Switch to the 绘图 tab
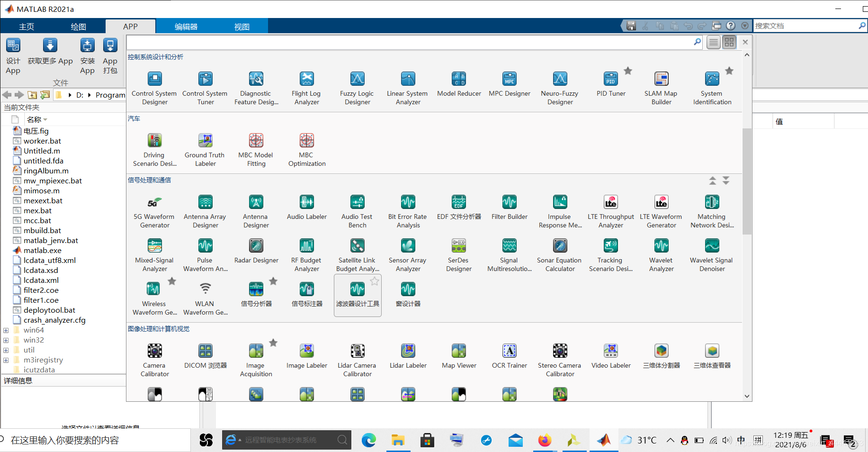This screenshot has height=452, width=868. point(79,27)
